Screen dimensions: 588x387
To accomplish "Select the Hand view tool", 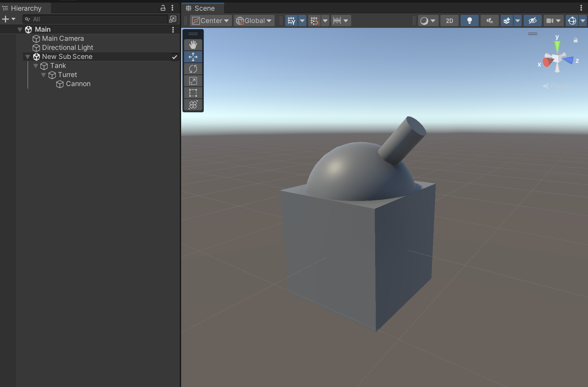I will tap(193, 45).
